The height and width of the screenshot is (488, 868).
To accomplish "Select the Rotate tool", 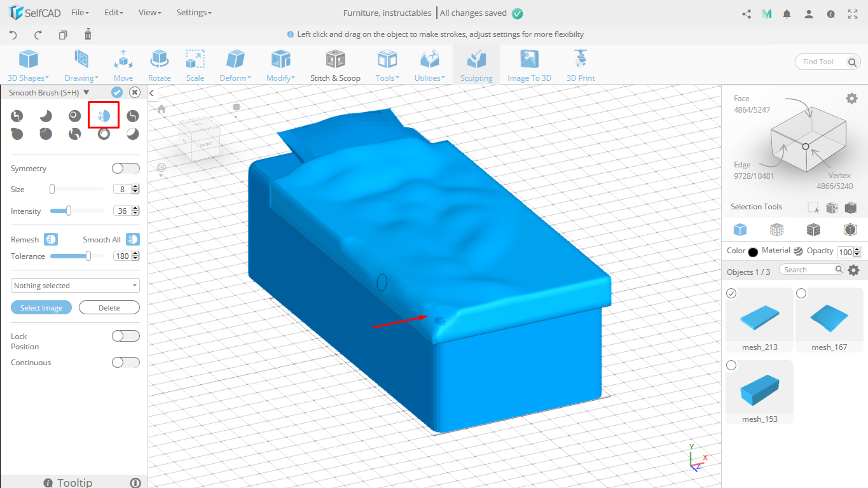I will [159, 66].
